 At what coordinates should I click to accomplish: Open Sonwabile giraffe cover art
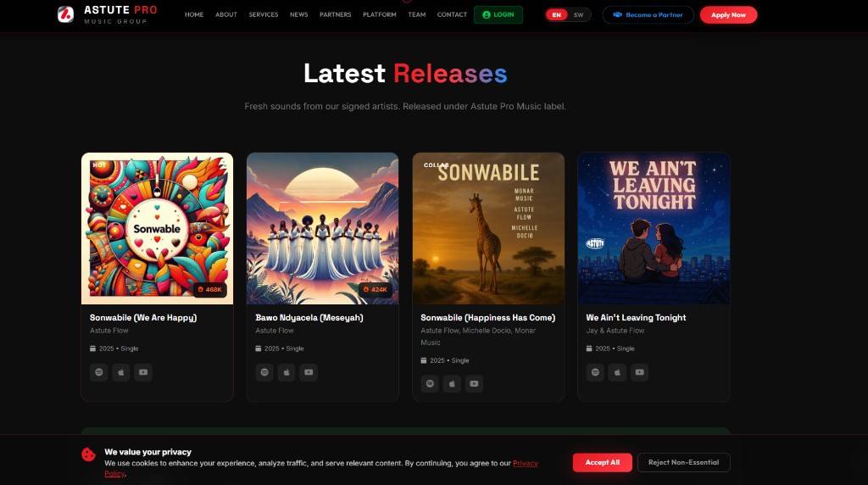click(x=488, y=229)
